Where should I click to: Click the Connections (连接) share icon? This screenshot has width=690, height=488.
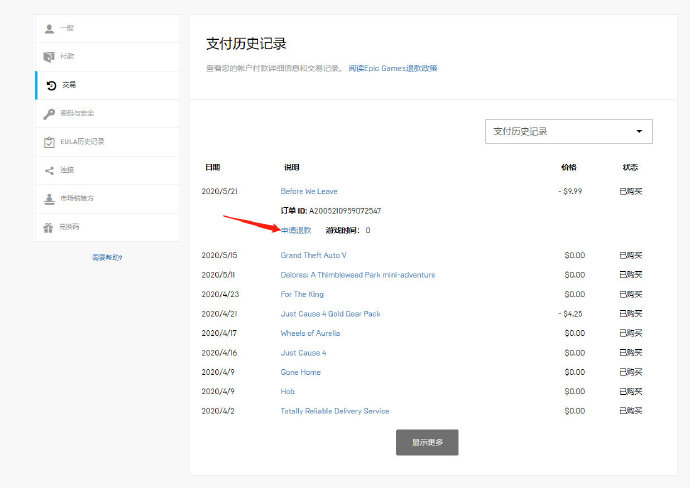click(x=50, y=170)
